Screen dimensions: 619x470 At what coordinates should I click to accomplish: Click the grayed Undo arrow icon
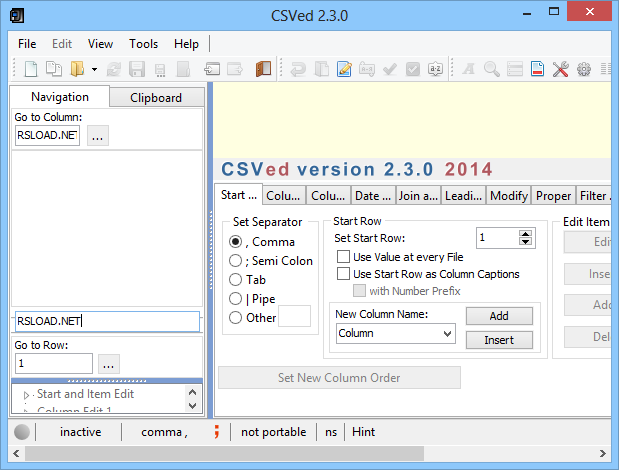298,69
